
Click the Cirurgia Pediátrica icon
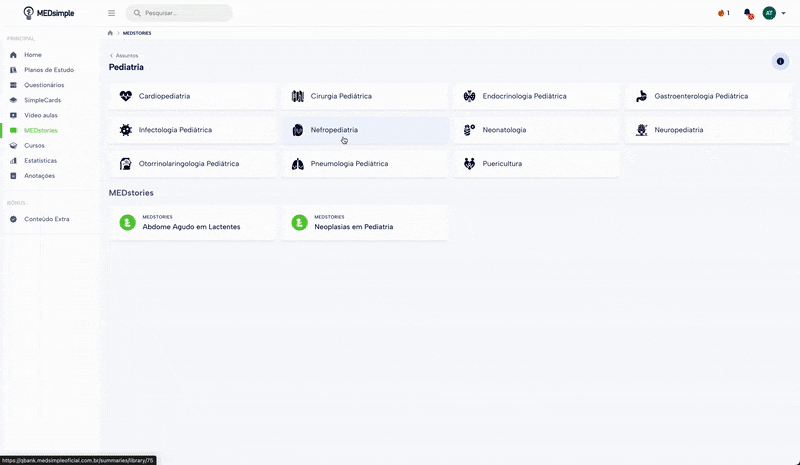(x=297, y=96)
